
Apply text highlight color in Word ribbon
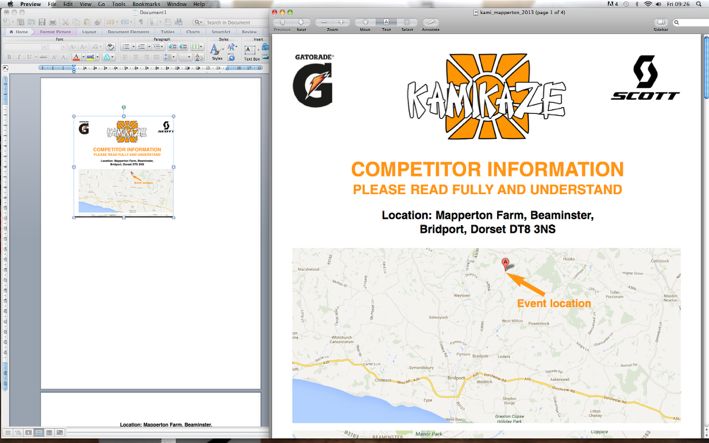pos(91,57)
